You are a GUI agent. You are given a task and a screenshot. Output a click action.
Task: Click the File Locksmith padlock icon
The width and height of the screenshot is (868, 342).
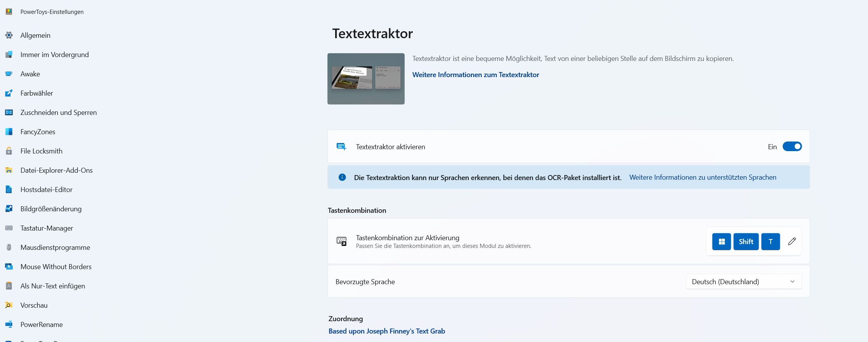[x=9, y=151]
